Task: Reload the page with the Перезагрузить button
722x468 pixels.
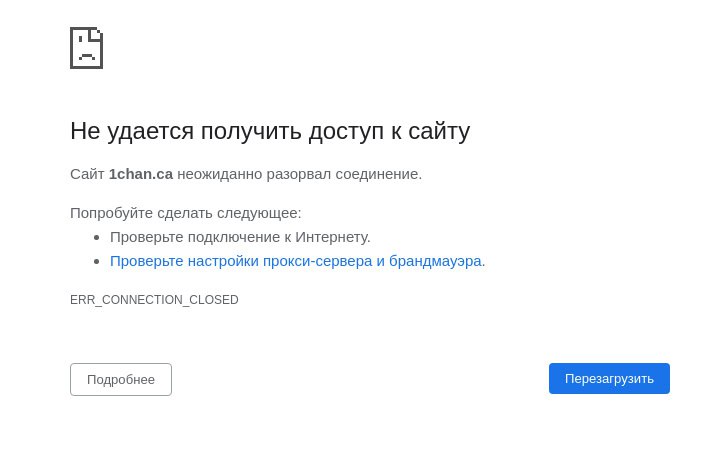Action: [609, 379]
